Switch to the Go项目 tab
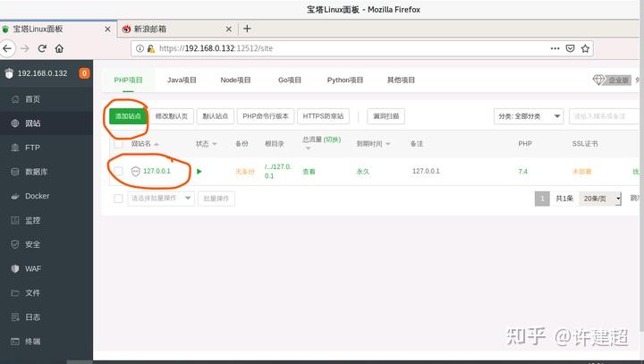Image resolution: width=644 pixels, height=364 pixels. coord(290,80)
